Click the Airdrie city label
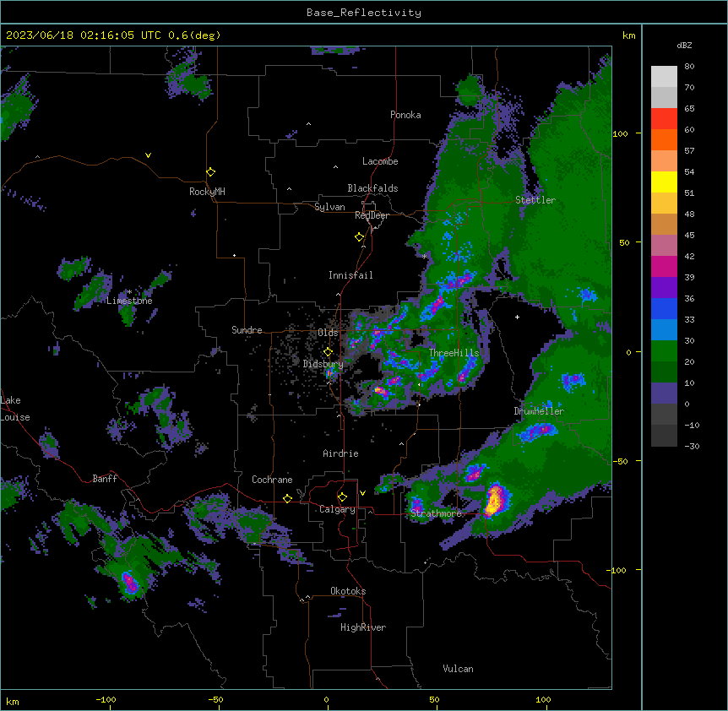 pyautogui.click(x=341, y=453)
